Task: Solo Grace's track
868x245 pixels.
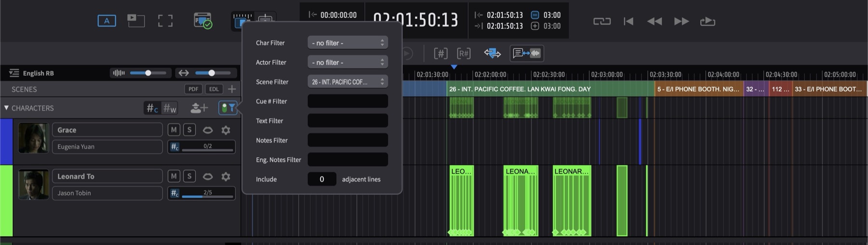Action: pos(189,130)
